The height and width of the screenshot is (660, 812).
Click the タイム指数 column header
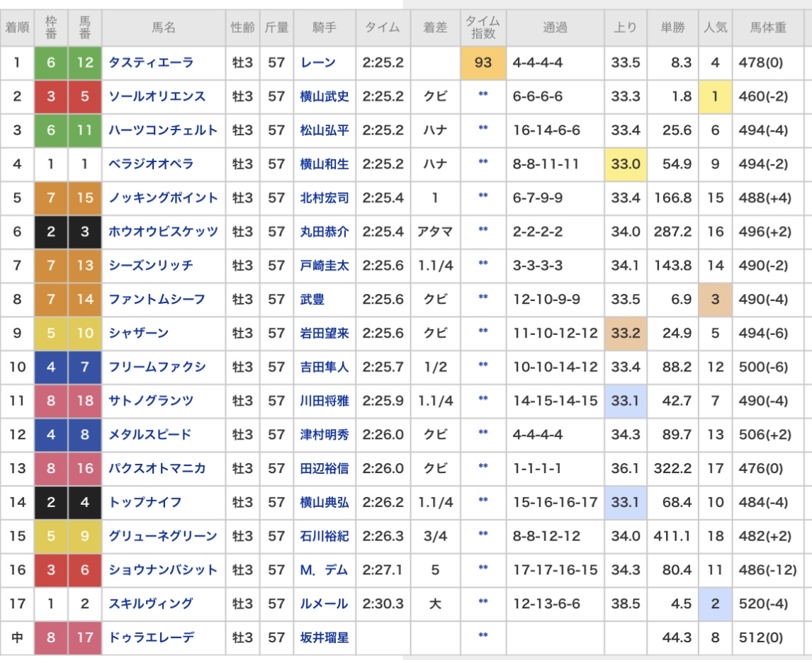483,28
